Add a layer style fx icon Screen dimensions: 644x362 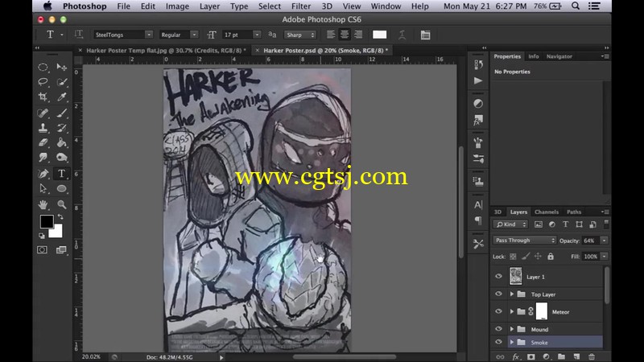click(516, 356)
